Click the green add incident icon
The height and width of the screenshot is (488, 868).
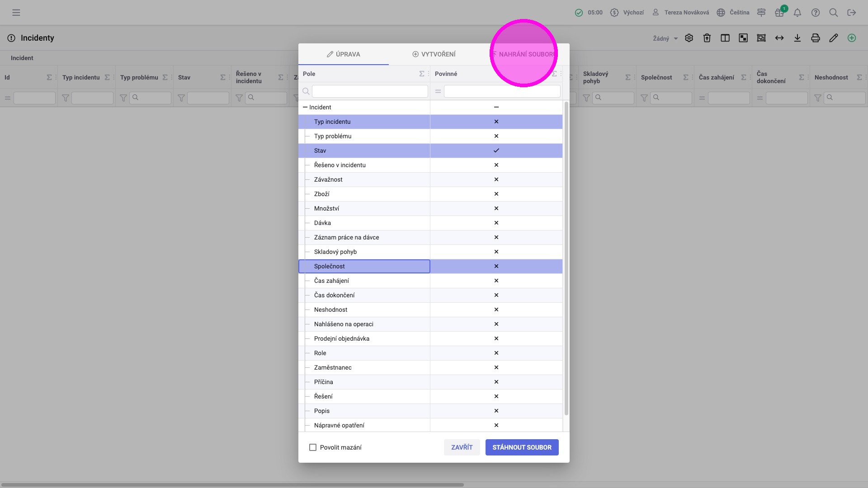coord(852,38)
